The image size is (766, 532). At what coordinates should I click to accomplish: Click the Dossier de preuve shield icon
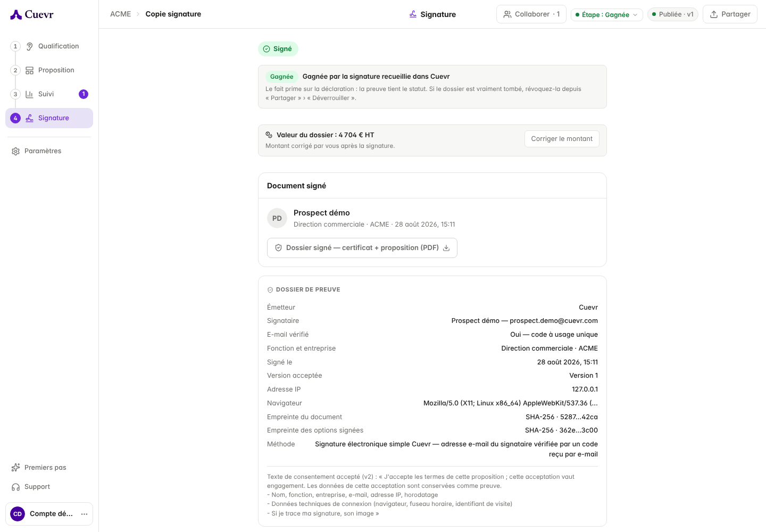tap(270, 290)
